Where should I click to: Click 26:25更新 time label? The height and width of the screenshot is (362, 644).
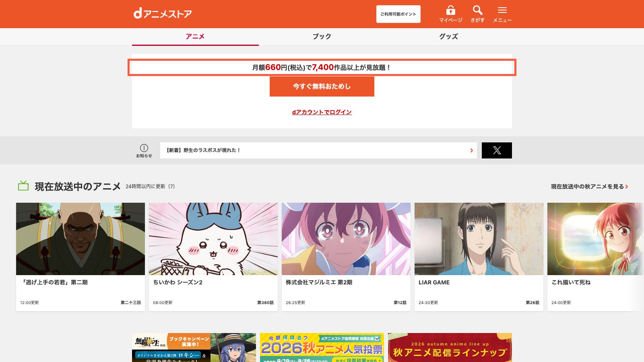tap(295, 302)
